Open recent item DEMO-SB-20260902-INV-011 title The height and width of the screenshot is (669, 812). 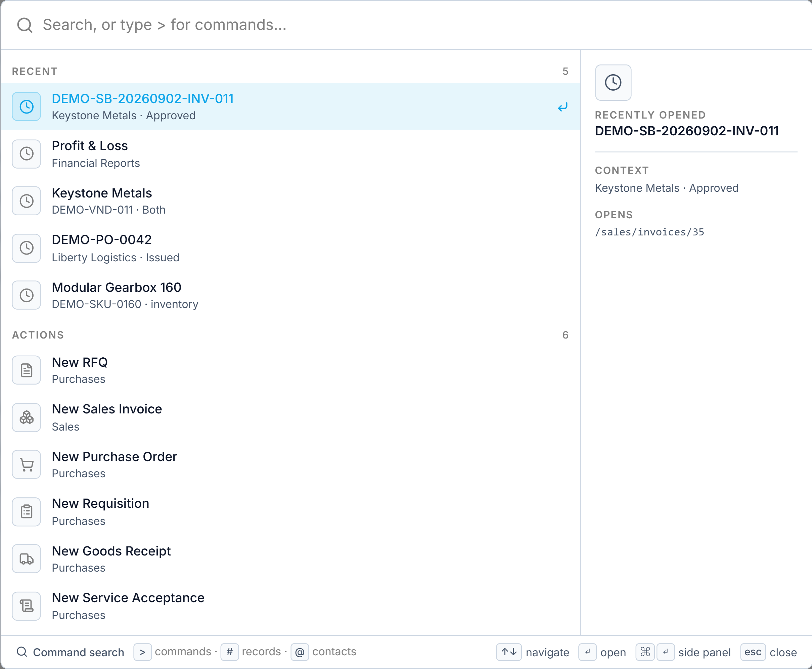[143, 99]
